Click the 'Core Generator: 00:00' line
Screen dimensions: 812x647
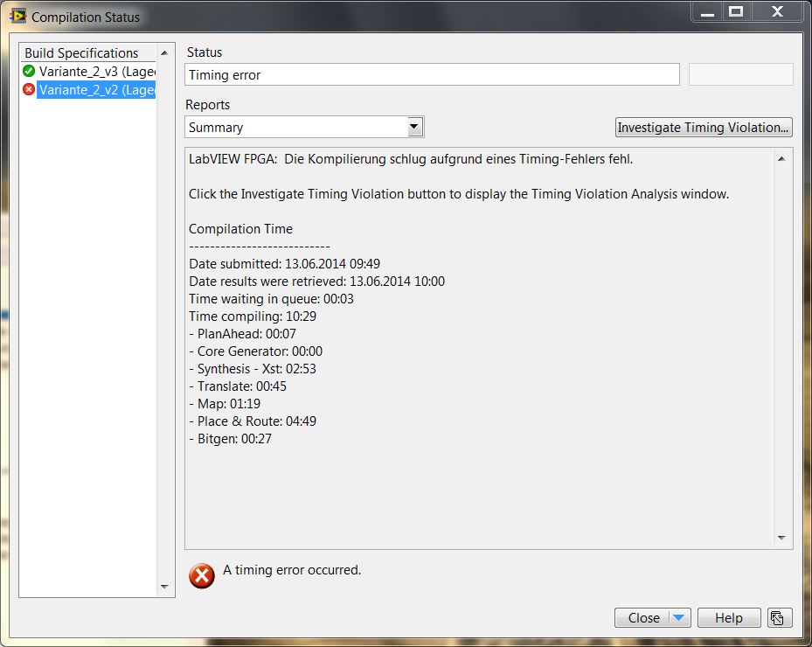tap(255, 351)
